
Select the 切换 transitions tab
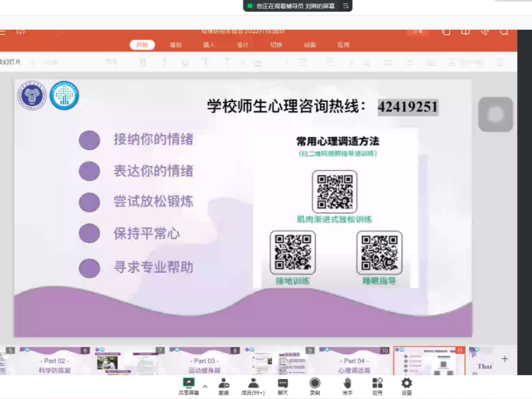(276, 45)
